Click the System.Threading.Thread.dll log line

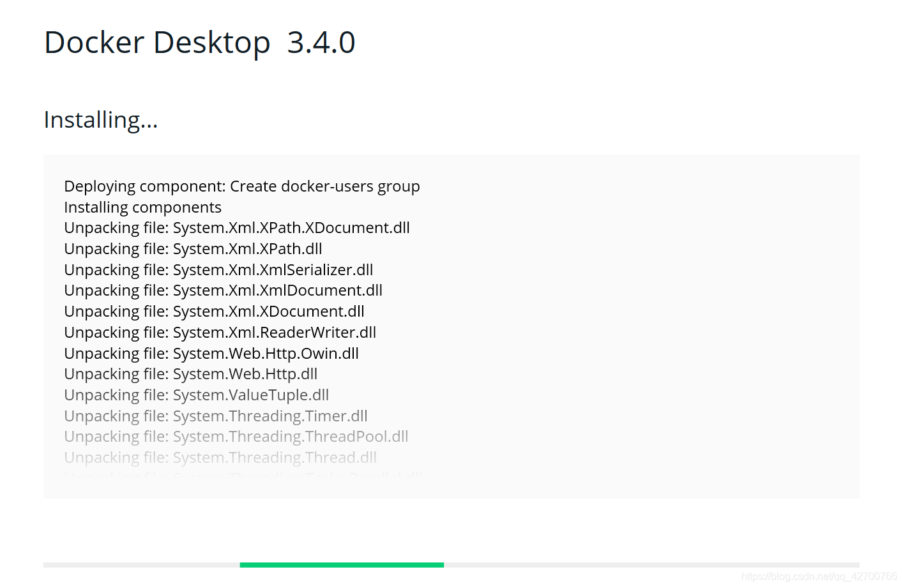point(220,458)
